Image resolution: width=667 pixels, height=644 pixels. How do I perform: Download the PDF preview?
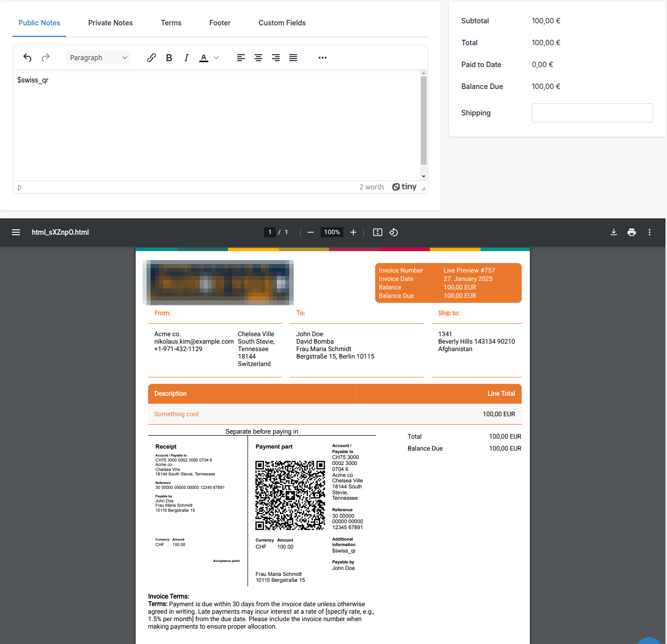[614, 232]
